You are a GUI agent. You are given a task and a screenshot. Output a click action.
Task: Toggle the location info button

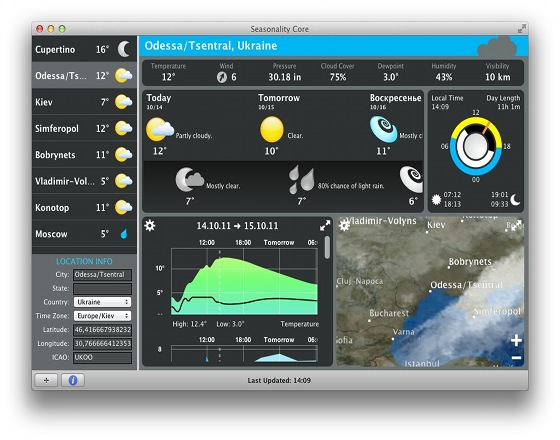pyautogui.click(x=73, y=380)
